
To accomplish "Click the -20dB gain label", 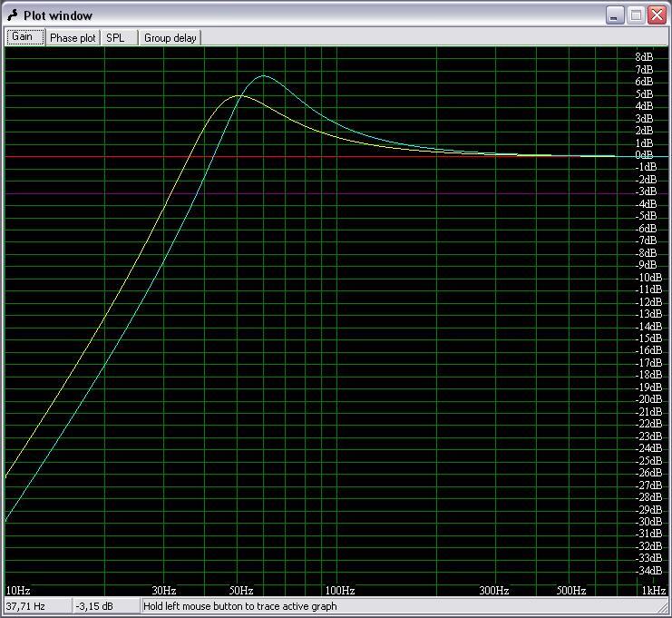I will [x=648, y=399].
